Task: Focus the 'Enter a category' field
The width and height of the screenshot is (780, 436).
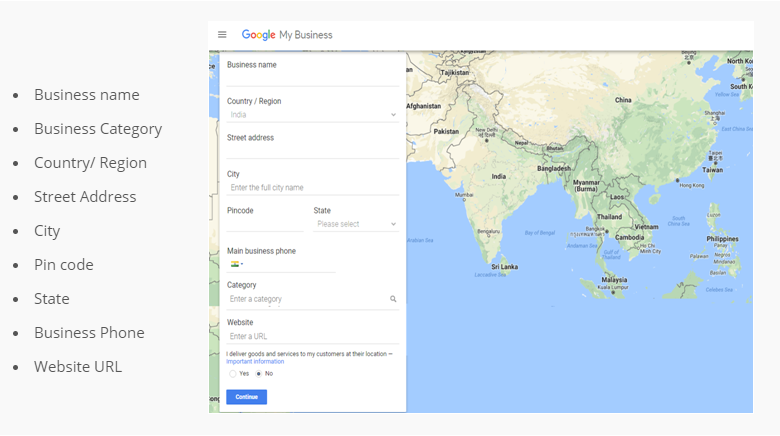Action: coord(305,299)
